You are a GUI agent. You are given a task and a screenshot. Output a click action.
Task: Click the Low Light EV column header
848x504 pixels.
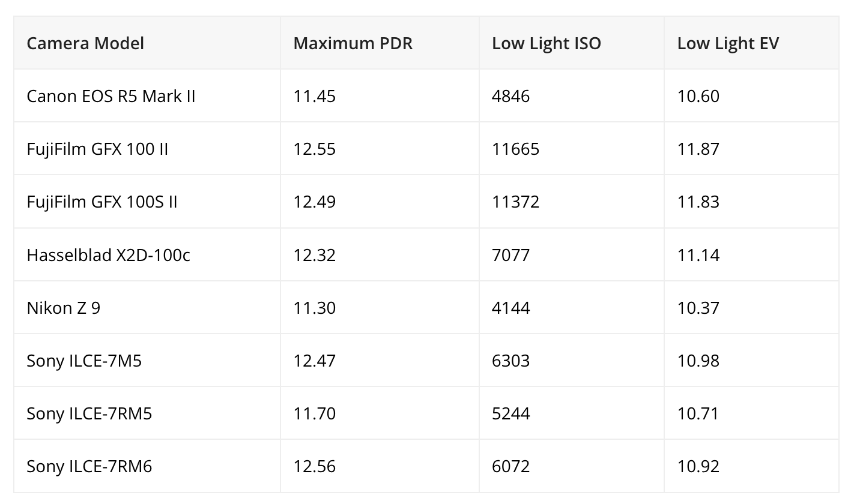pyautogui.click(x=751, y=43)
